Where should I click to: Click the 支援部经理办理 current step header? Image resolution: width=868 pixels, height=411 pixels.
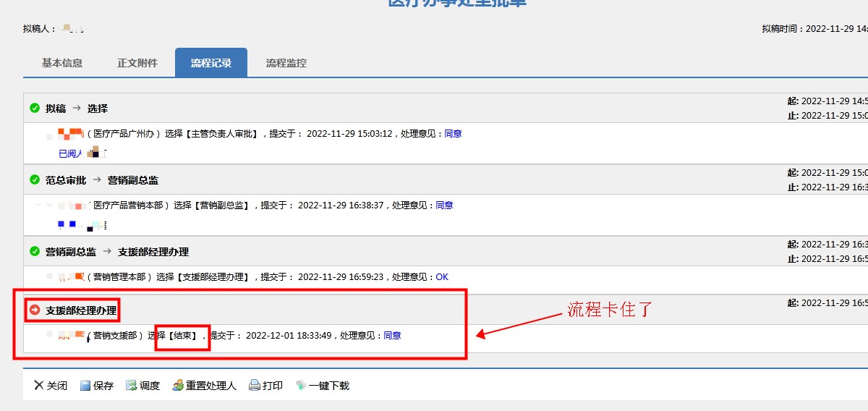tap(81, 310)
